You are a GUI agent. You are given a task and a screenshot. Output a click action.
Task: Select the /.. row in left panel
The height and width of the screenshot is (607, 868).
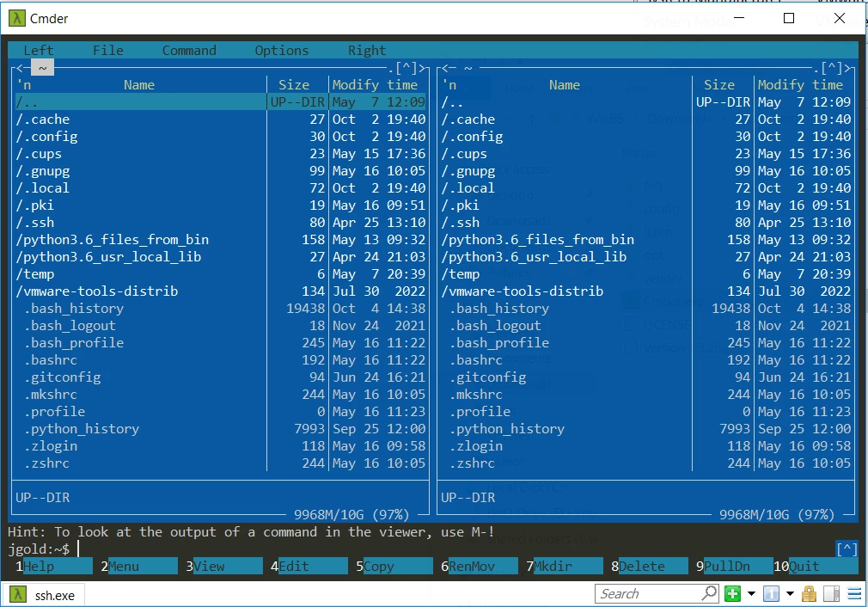(x=220, y=102)
